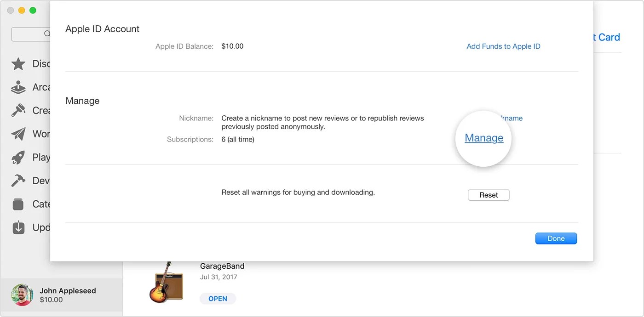Select the GarageBand app icon
Viewport: 644px width, 317px height.
166,283
